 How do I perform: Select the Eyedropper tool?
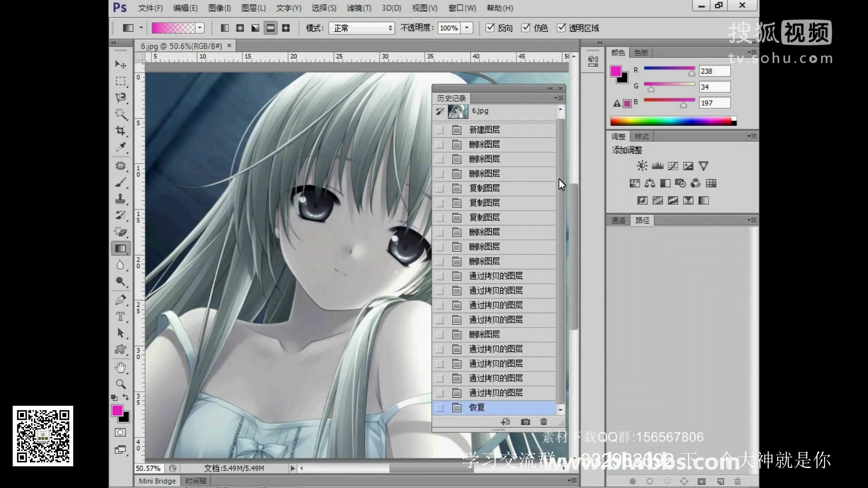(120, 147)
